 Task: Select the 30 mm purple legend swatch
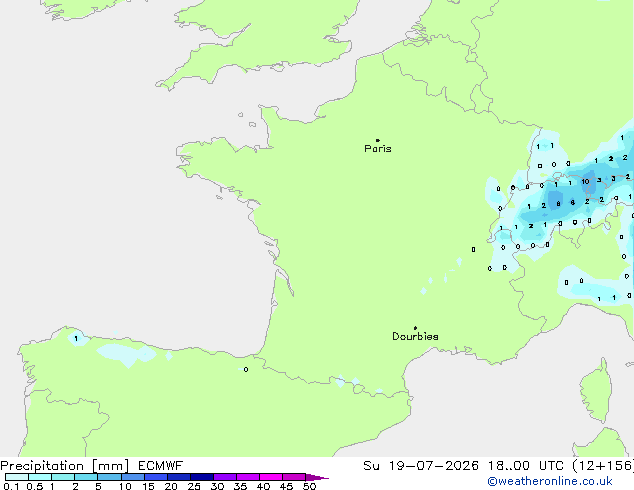(x=225, y=477)
